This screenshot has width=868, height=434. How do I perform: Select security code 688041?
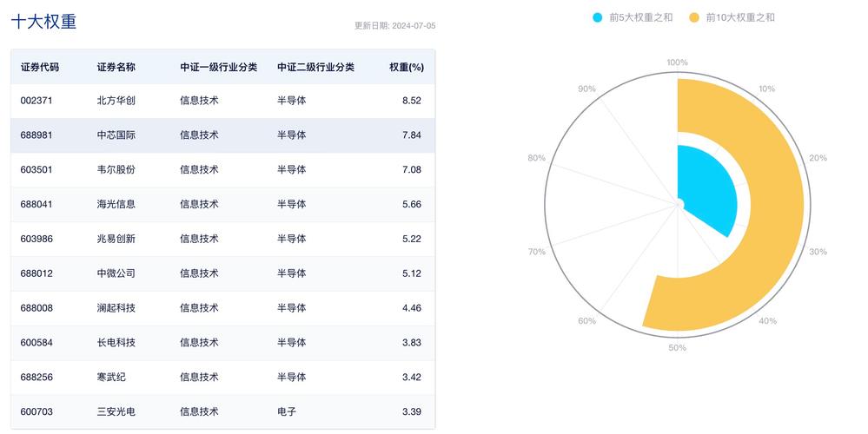point(36,204)
